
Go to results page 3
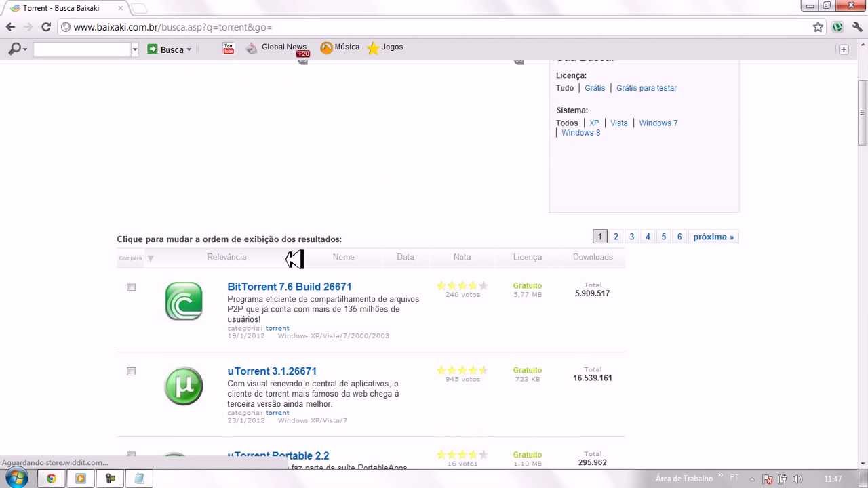click(x=631, y=237)
